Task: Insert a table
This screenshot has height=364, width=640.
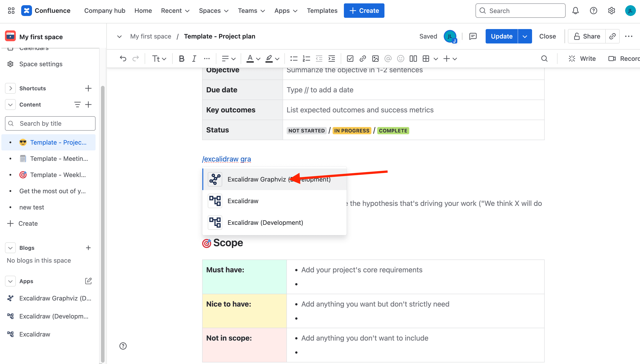Action: (426, 59)
